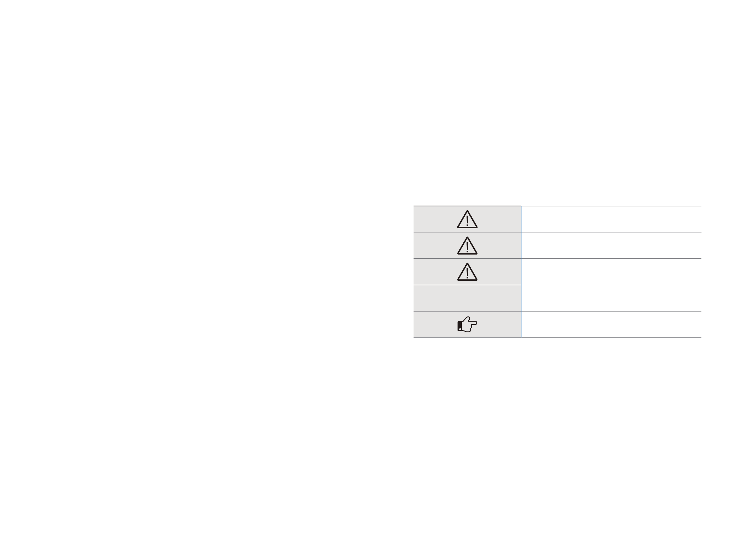Click the blue header rule on the left page
This screenshot has height=535, width=756.
point(198,33)
